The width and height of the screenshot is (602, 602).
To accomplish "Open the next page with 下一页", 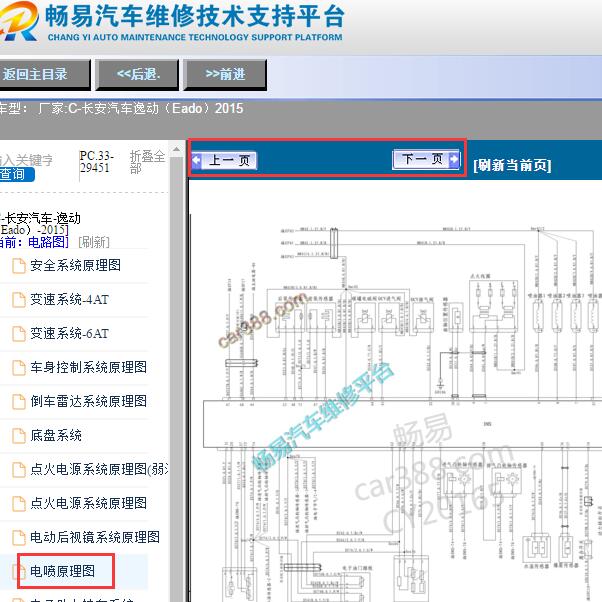I will coord(426,159).
